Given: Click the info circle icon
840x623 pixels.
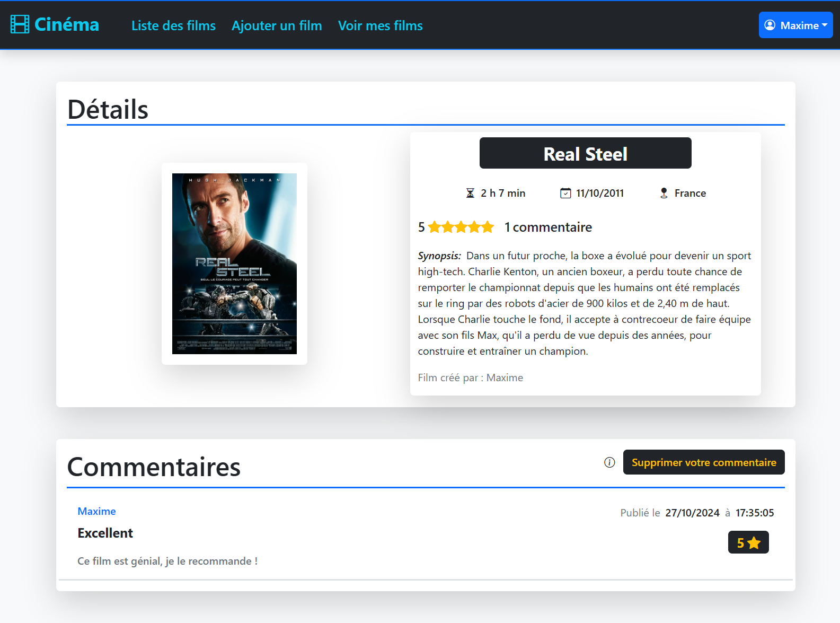Looking at the screenshot, I should (x=609, y=462).
